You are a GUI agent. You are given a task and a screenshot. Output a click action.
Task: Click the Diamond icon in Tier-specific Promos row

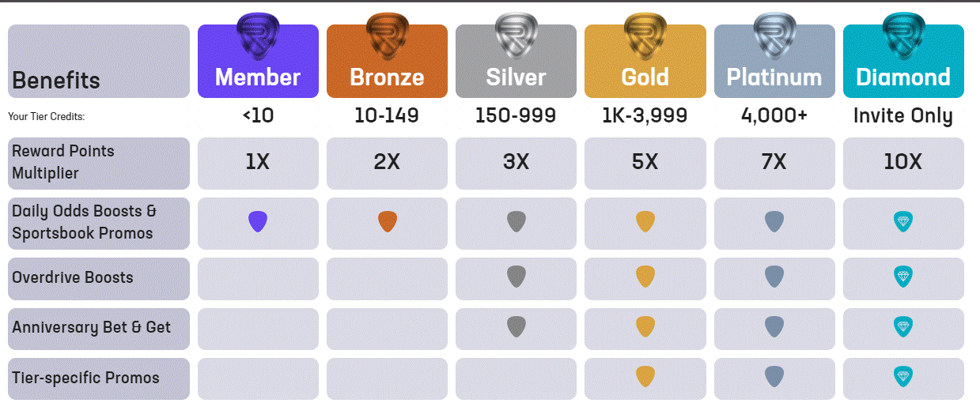pos(903,377)
